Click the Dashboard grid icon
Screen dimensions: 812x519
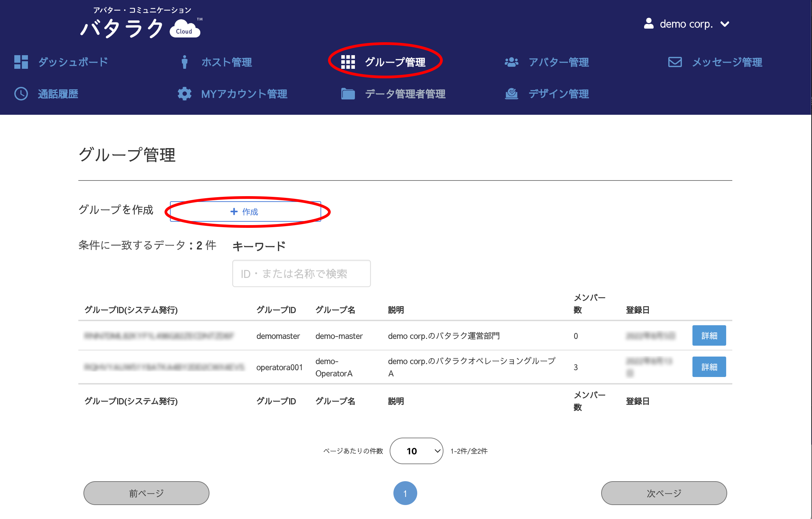tap(21, 62)
